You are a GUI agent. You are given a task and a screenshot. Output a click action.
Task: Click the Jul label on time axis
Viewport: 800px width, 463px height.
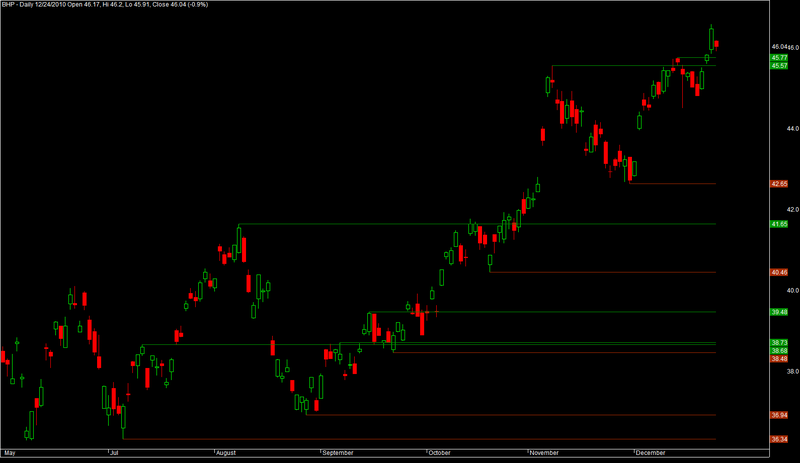click(x=114, y=453)
